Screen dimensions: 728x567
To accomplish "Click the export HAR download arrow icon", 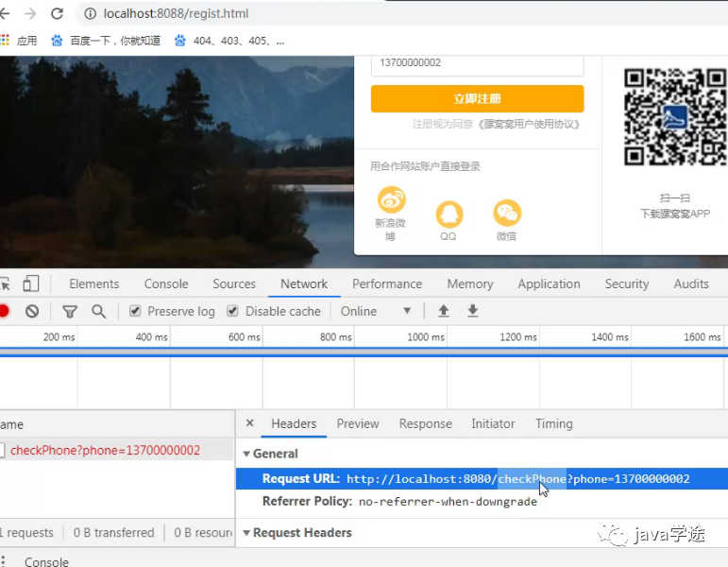I will [x=473, y=311].
